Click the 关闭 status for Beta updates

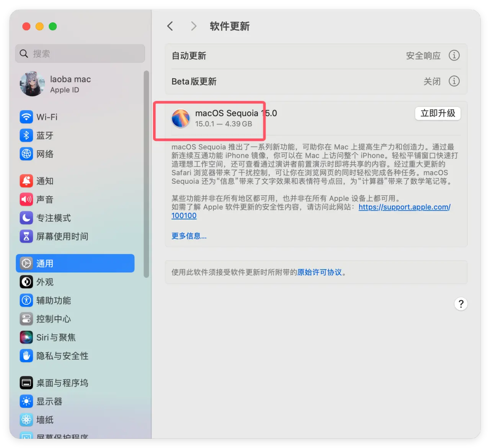432,82
